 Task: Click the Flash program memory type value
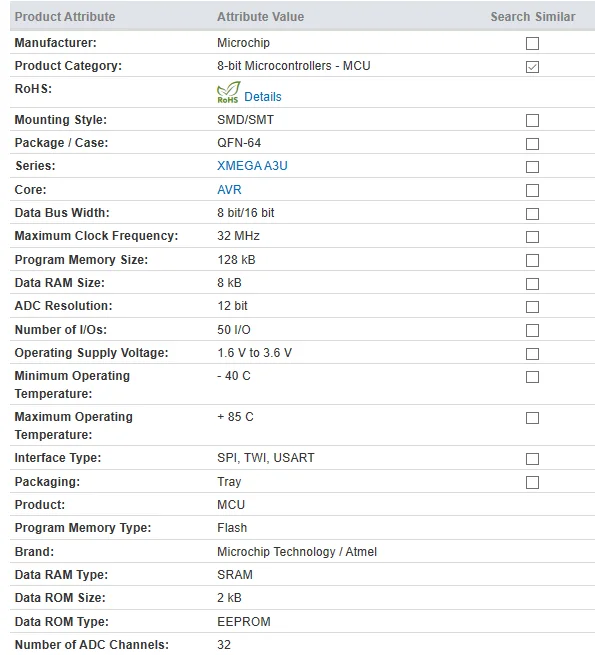pos(232,528)
